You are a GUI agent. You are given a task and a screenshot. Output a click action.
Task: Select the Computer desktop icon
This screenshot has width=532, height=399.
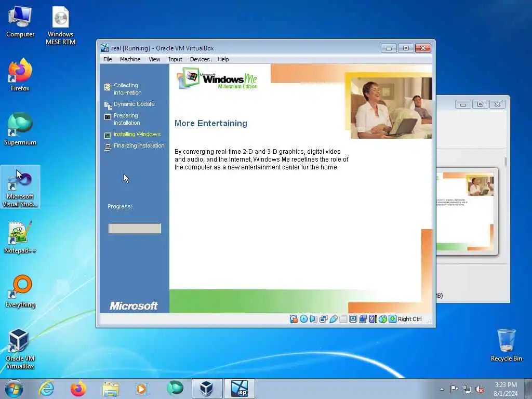(20, 22)
